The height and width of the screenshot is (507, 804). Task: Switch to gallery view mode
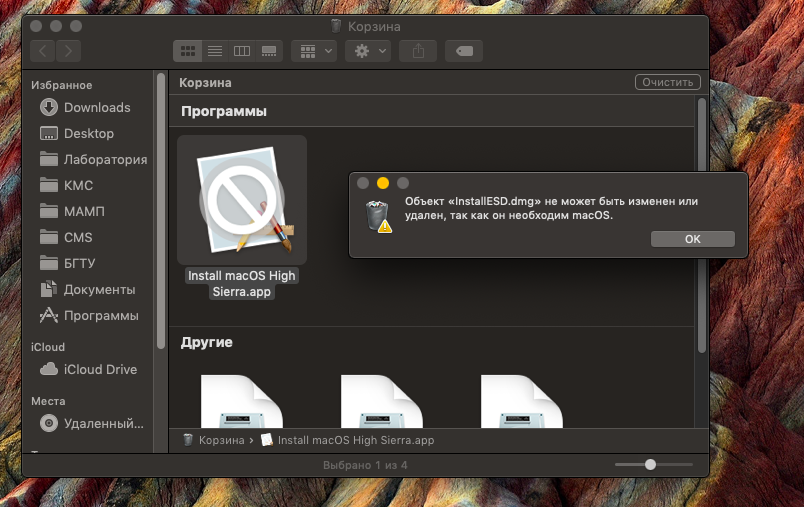point(269,51)
